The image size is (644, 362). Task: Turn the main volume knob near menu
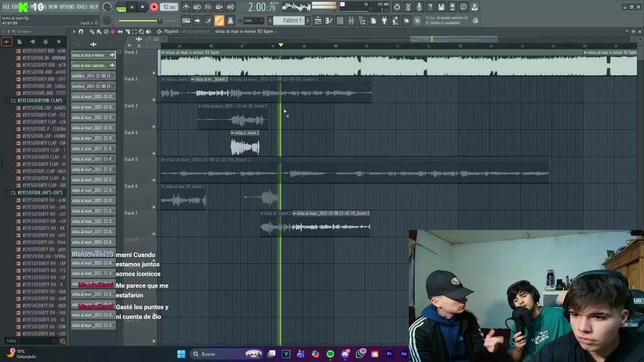coord(107,7)
